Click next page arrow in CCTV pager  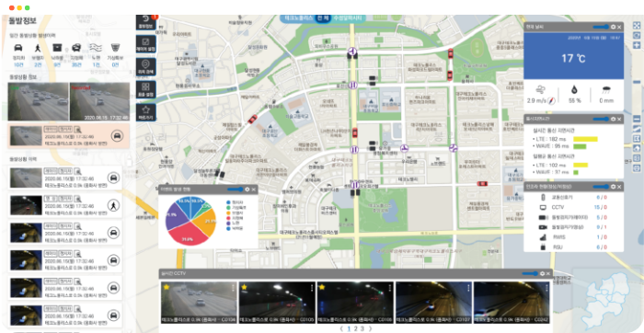(x=370, y=328)
